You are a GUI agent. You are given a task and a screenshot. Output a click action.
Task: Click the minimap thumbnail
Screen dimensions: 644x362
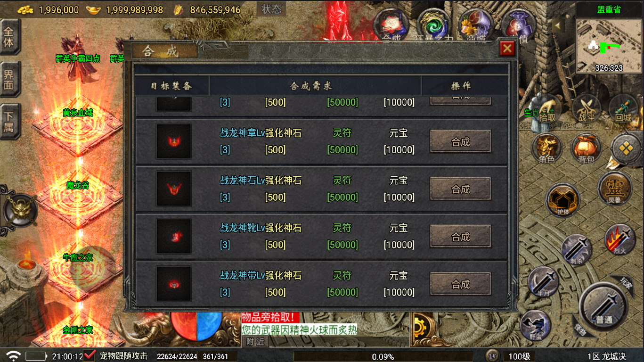tap(609, 45)
